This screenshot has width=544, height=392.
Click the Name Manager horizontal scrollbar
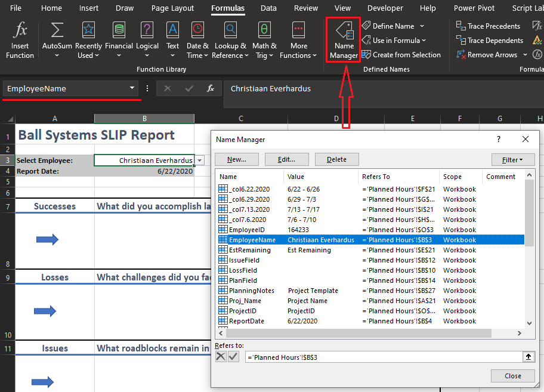(358, 333)
